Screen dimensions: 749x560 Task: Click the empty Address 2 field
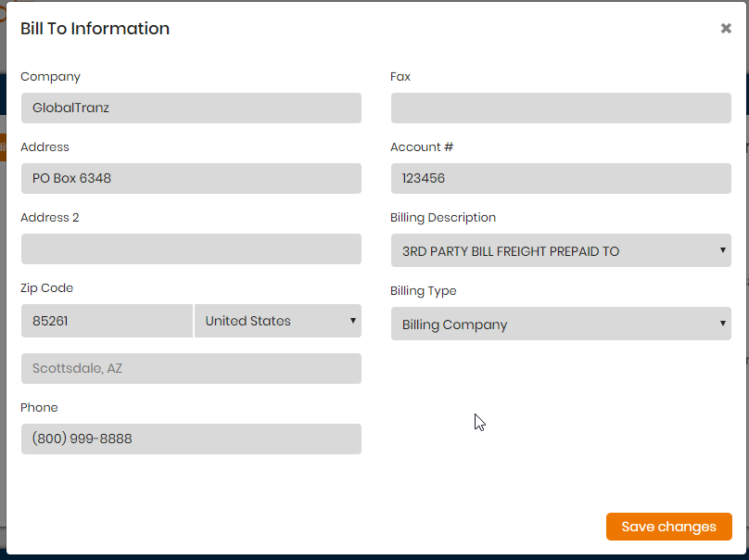[x=191, y=249]
